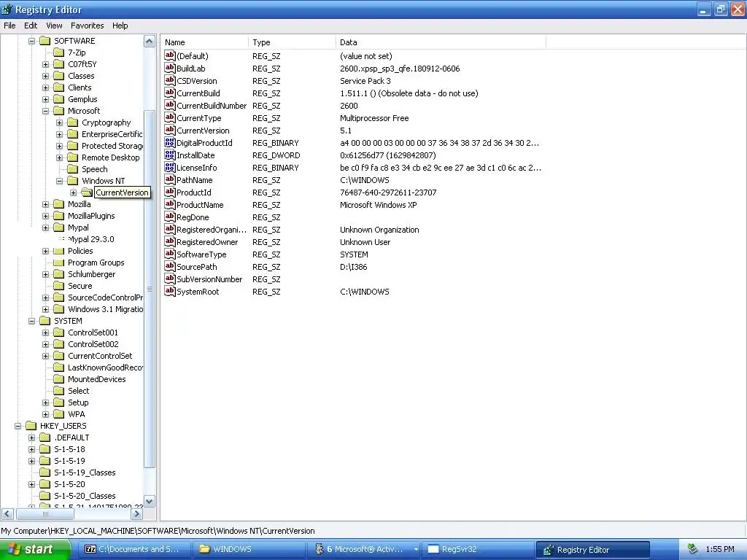
Task: Select the ProductId value row
Action: (355, 192)
